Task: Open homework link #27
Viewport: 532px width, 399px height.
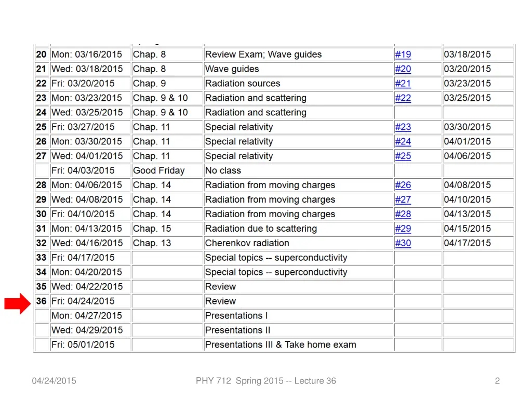Action: coord(403,199)
